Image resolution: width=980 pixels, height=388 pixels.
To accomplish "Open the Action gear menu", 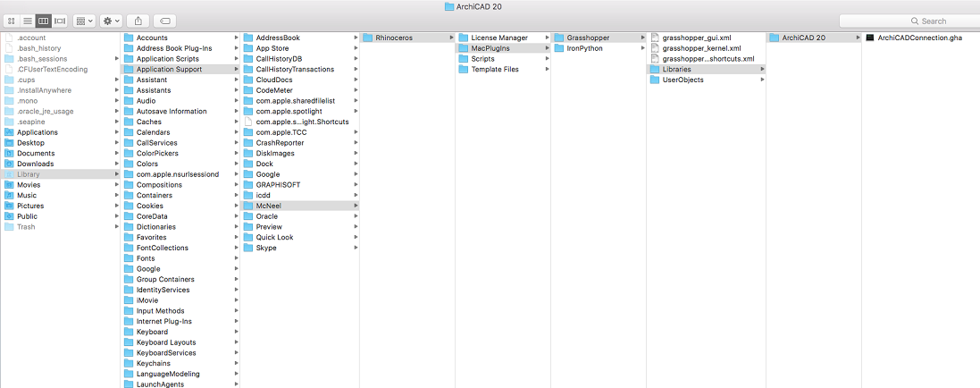I will pos(112,21).
